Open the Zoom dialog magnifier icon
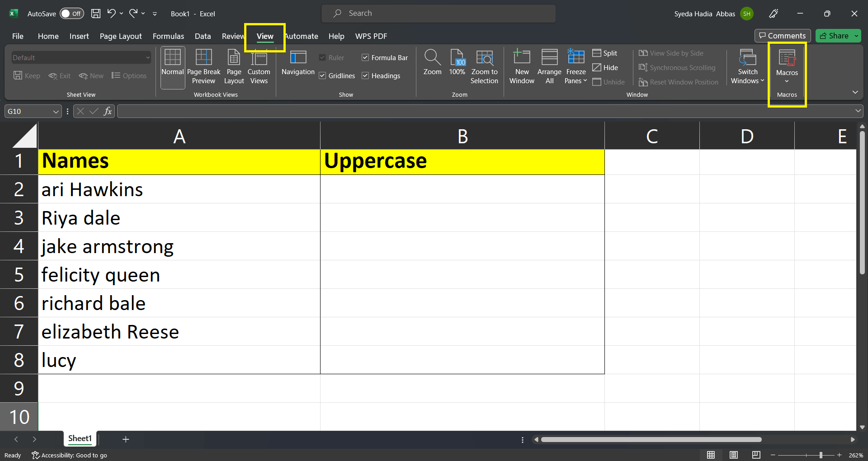 [432, 58]
